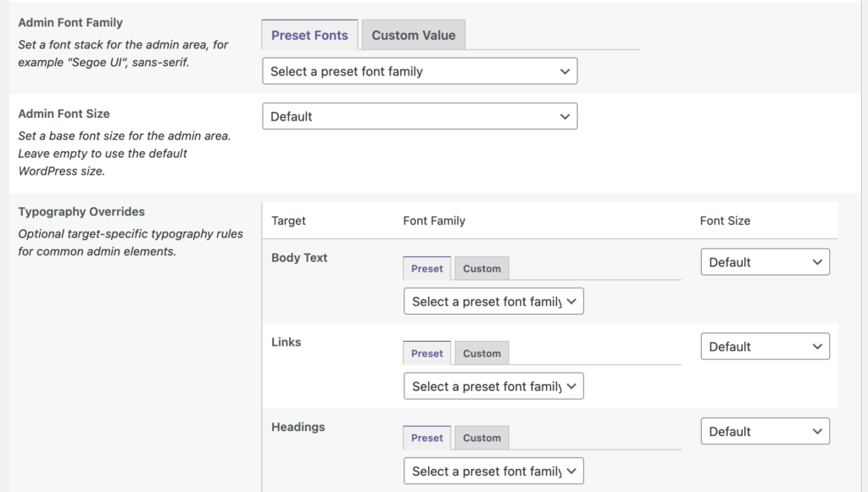
Task: Select the Custom tab for Body Text
Action: pos(481,269)
